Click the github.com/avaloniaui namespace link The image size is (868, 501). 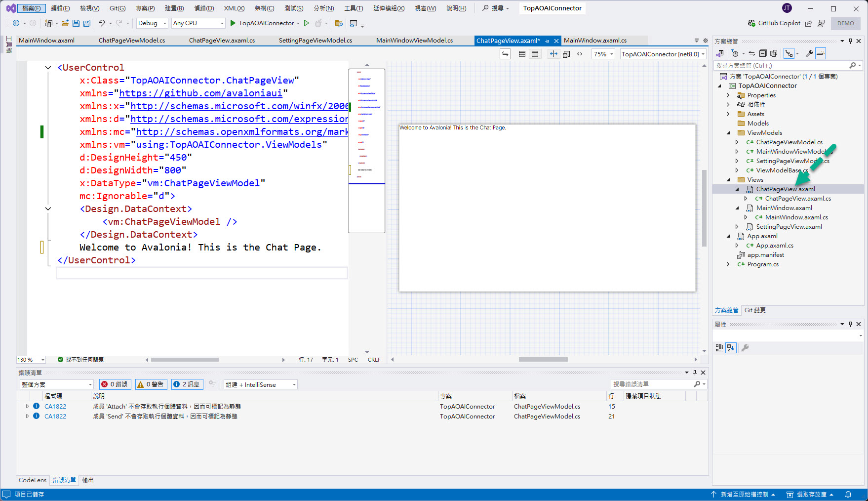coord(201,93)
